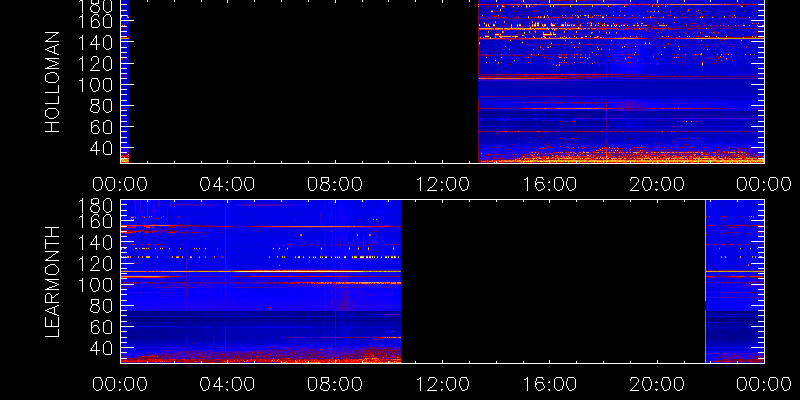This screenshot has width=800, height=400.
Task: Click the starting 00:00 label under Holloman plot
Action: [x=120, y=184]
